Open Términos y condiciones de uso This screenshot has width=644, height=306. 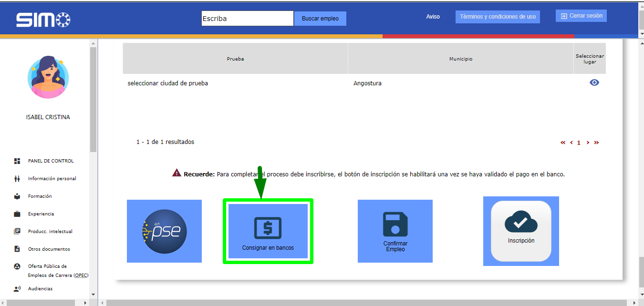[498, 17]
